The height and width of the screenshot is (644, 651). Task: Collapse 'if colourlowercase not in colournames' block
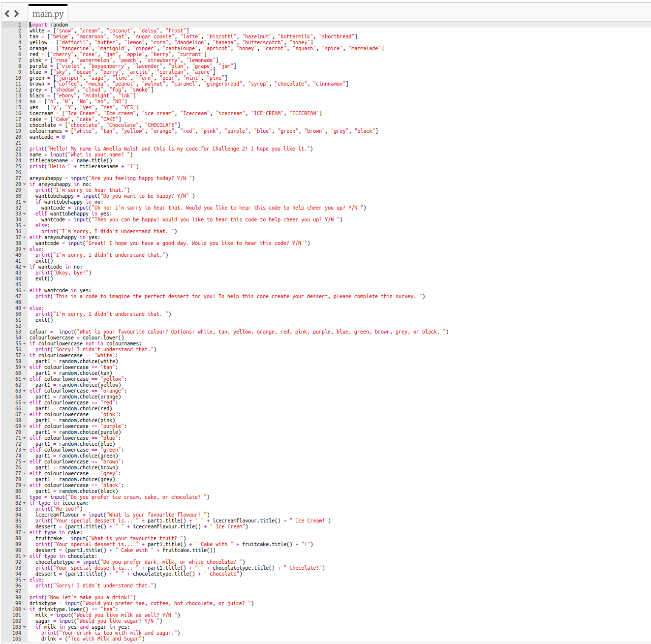coord(24,344)
